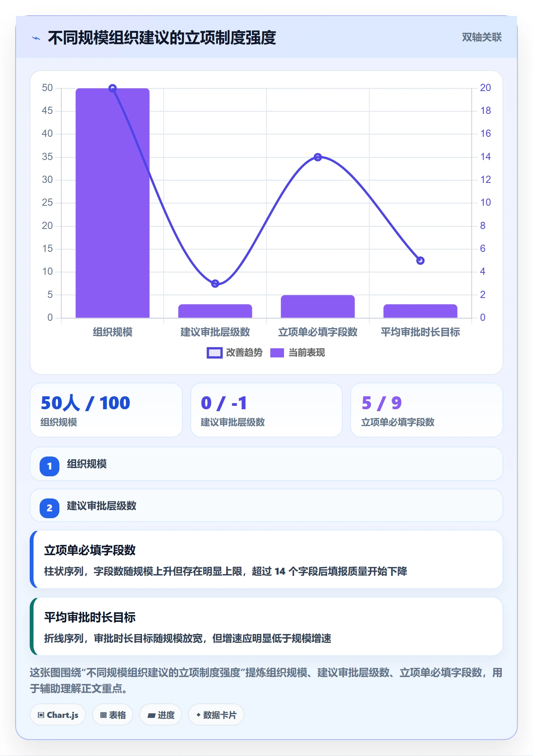533x756 pixels.
Task: Click the summary paragraph starting 这张图围绕
Action: point(266,681)
